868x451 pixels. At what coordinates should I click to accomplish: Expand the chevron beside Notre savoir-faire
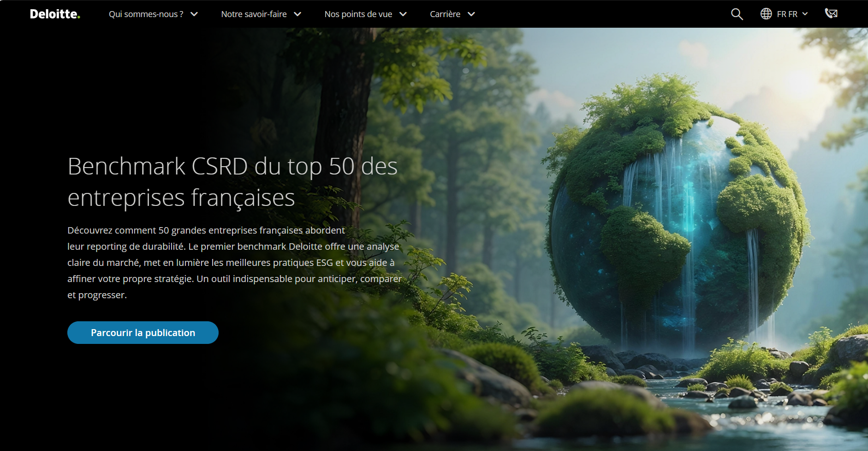(x=297, y=14)
